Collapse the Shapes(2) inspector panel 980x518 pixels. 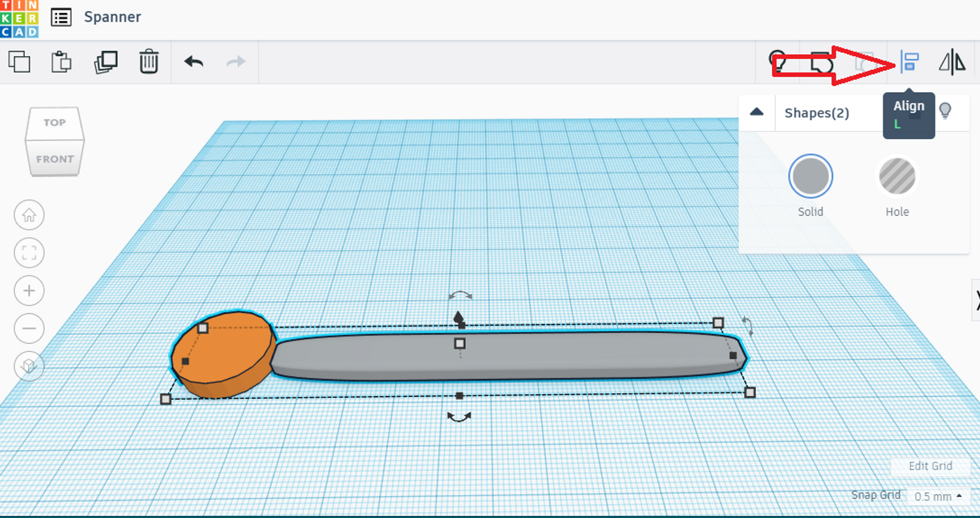point(757,112)
